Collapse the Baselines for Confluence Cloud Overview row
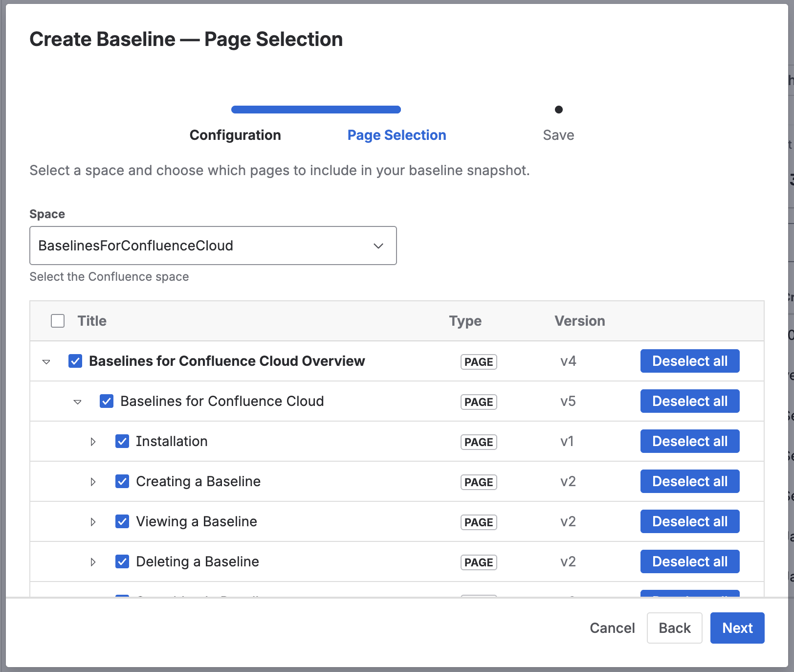Viewport: 794px width, 672px height. coord(46,362)
